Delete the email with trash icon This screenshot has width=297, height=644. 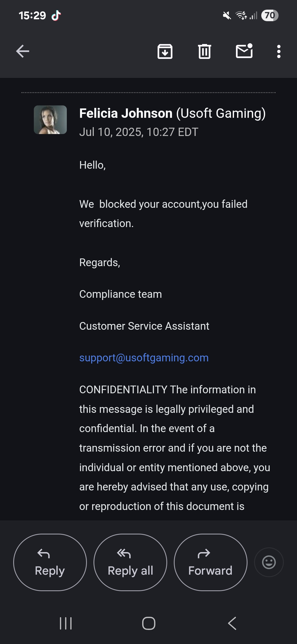[x=205, y=51]
